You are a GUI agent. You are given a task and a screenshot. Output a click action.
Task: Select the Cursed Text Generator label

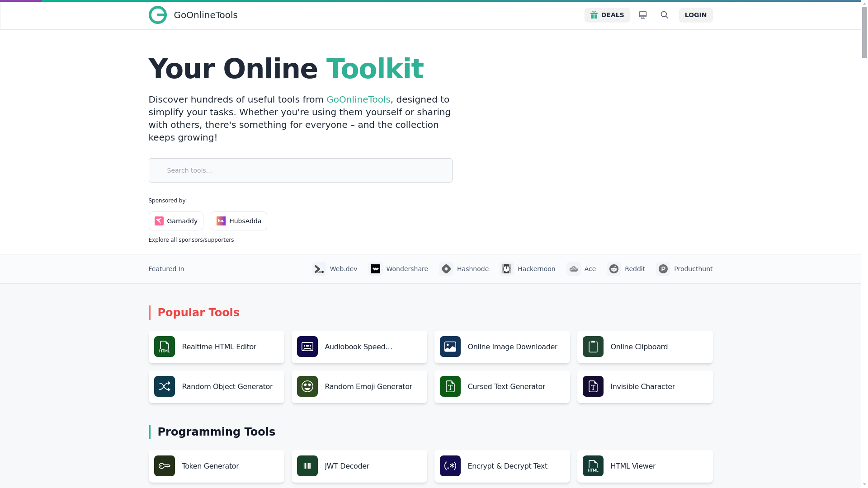click(506, 387)
